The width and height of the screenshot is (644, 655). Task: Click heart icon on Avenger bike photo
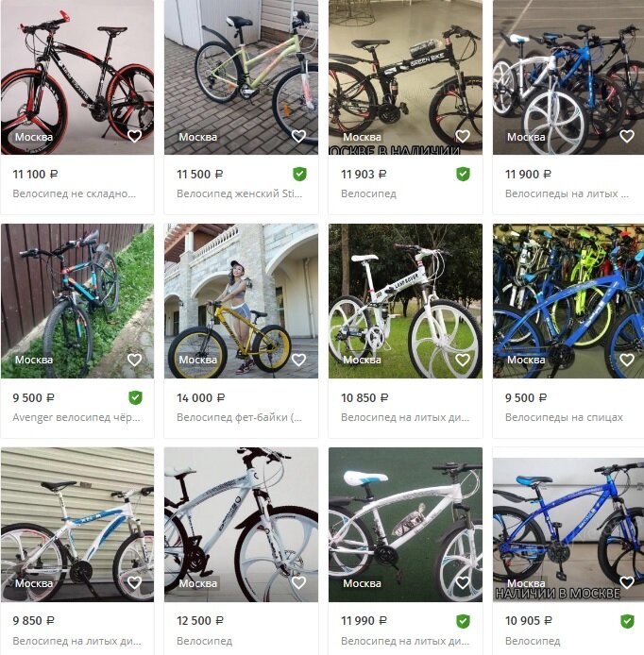pos(135,360)
